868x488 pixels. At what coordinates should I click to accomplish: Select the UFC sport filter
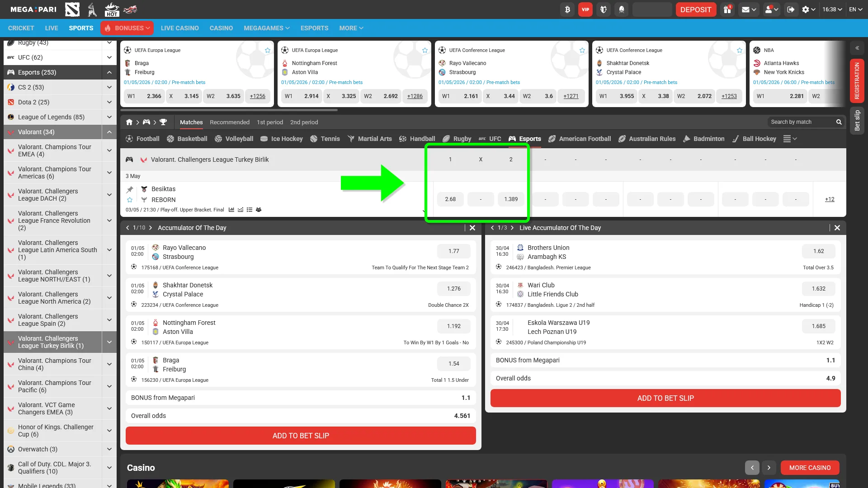[490, 139]
